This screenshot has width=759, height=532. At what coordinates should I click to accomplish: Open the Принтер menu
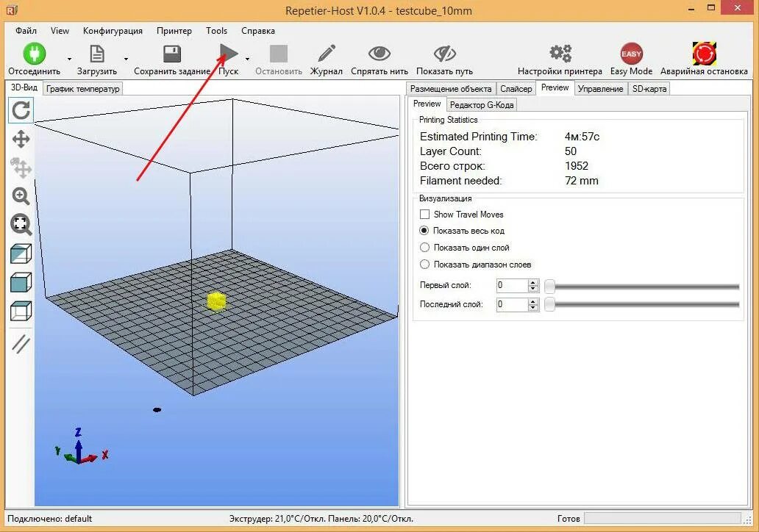174,30
